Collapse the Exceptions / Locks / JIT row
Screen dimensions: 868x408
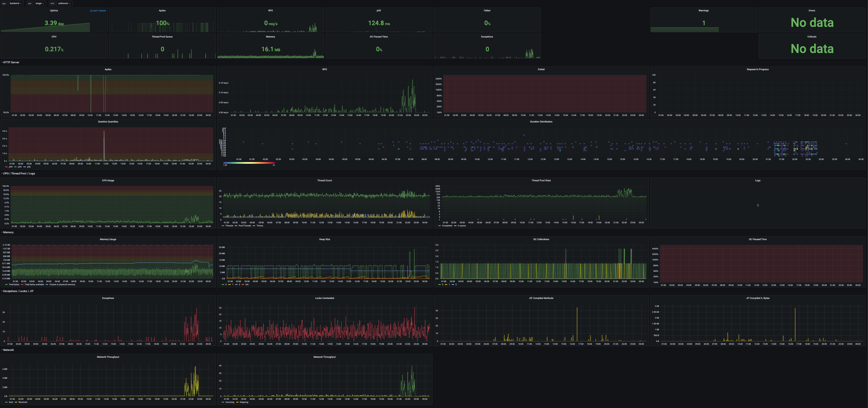pyautogui.click(x=18, y=291)
